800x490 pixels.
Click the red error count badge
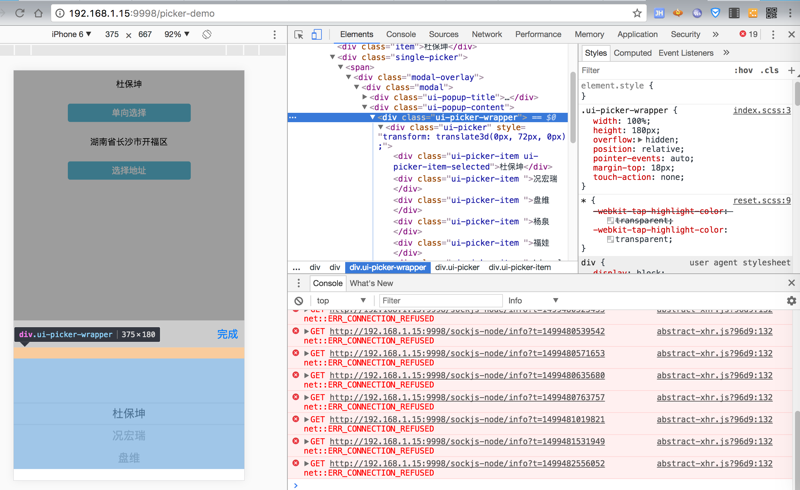748,34
